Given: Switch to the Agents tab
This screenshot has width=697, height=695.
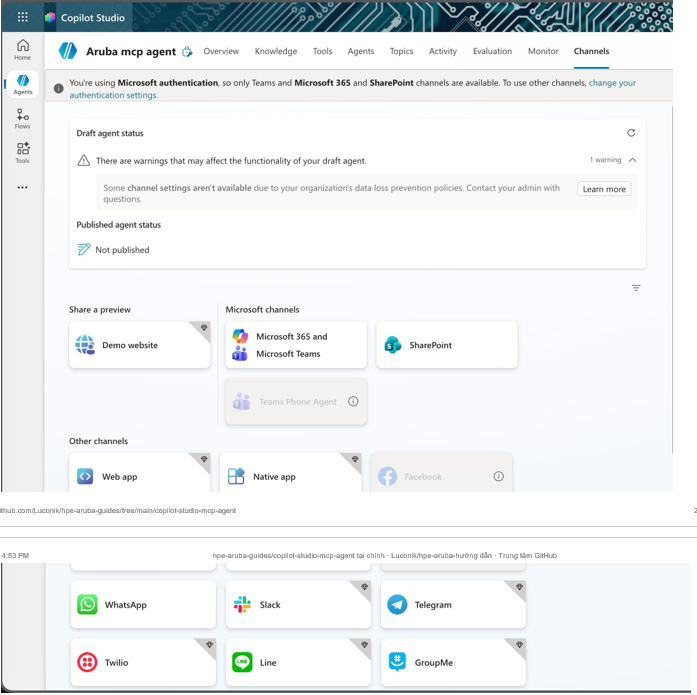Looking at the screenshot, I should tap(361, 51).
